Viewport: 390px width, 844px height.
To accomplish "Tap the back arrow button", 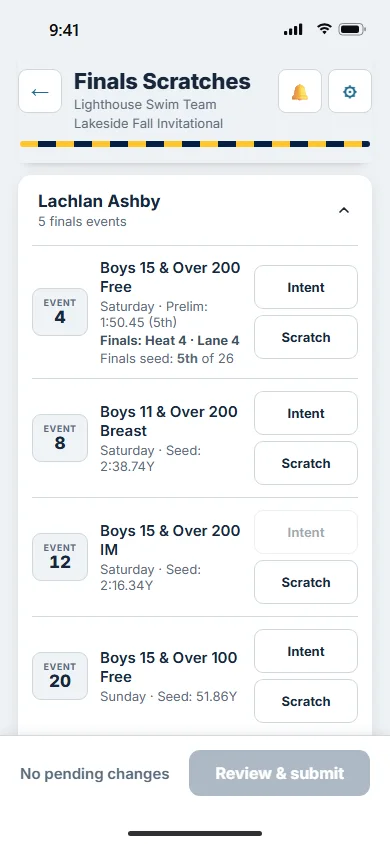I will [40, 91].
